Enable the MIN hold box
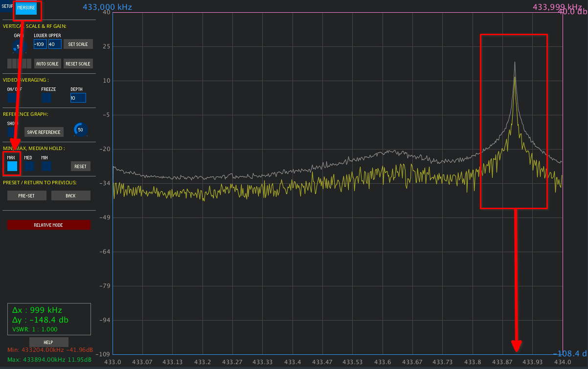The height and width of the screenshot is (369, 588). point(46,166)
